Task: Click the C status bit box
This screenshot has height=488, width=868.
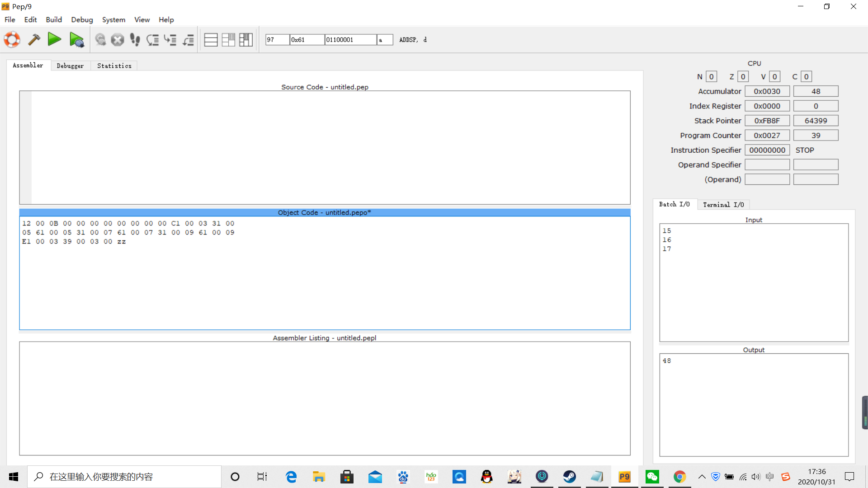Action: coord(806,77)
